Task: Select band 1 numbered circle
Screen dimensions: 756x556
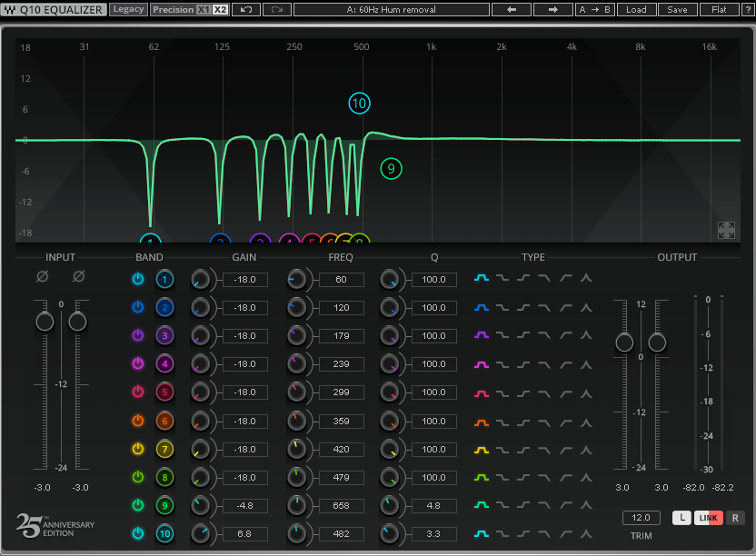Action: 164,279
